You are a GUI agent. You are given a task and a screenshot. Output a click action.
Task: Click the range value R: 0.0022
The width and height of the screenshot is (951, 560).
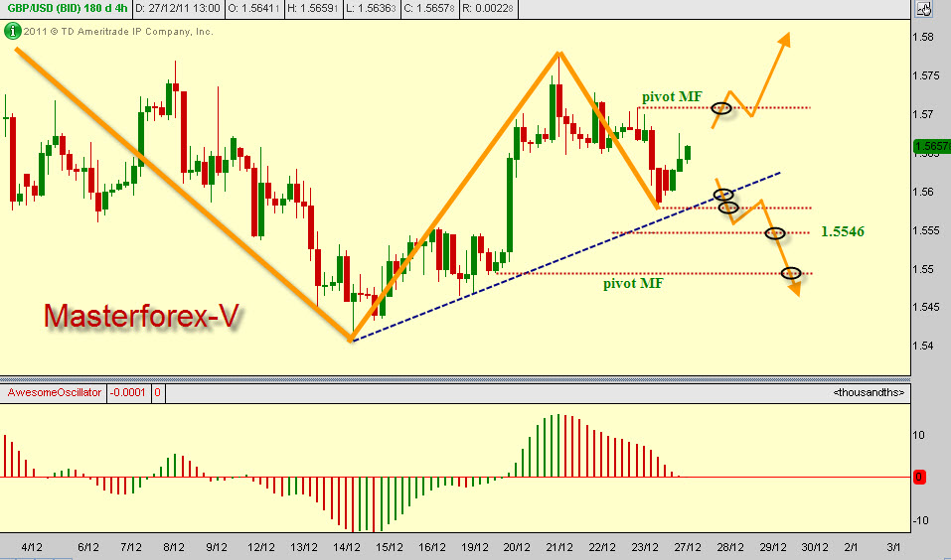click(x=488, y=9)
